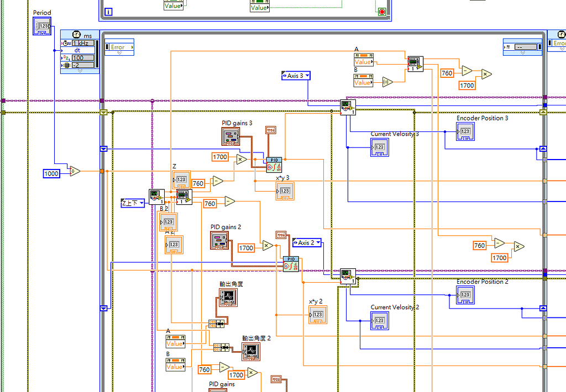The width and height of the screenshot is (566, 392).
Task: Click the red stop button at top
Action: pyautogui.click(x=382, y=12)
